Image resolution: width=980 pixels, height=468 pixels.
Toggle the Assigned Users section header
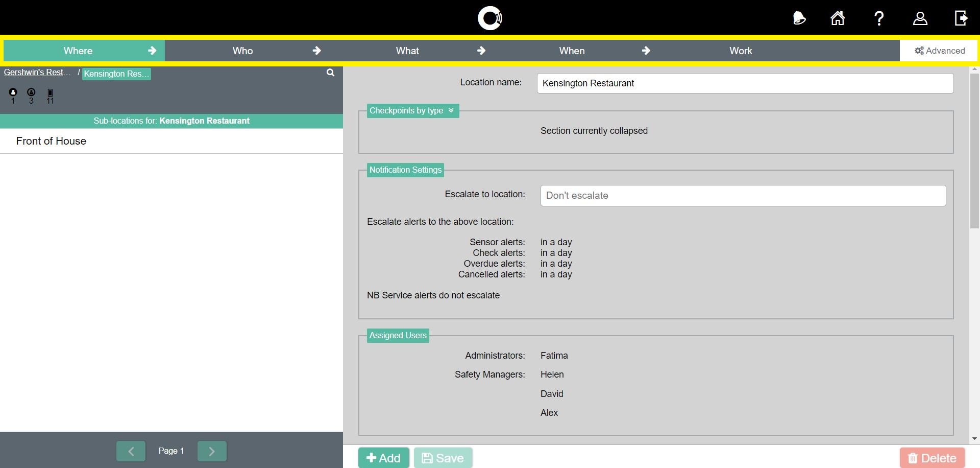(x=398, y=335)
